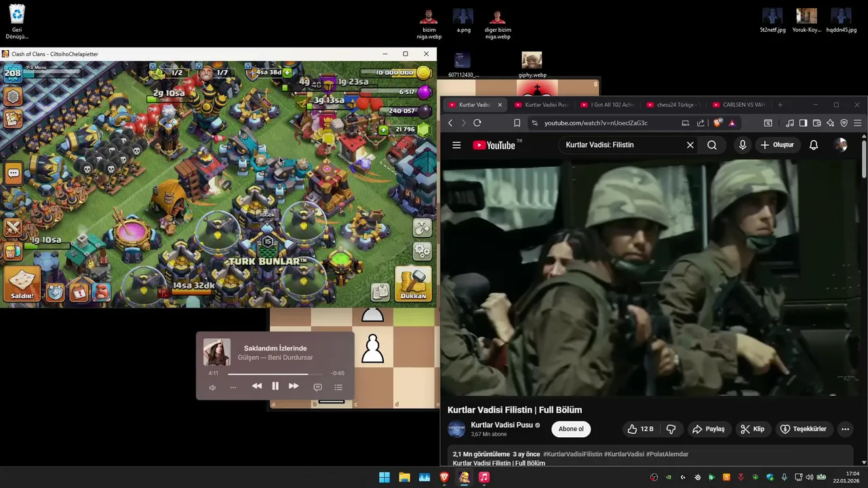Screen dimensions: 868x488
Task: Open Clash of Clans settings gears icon
Action: pos(422,251)
